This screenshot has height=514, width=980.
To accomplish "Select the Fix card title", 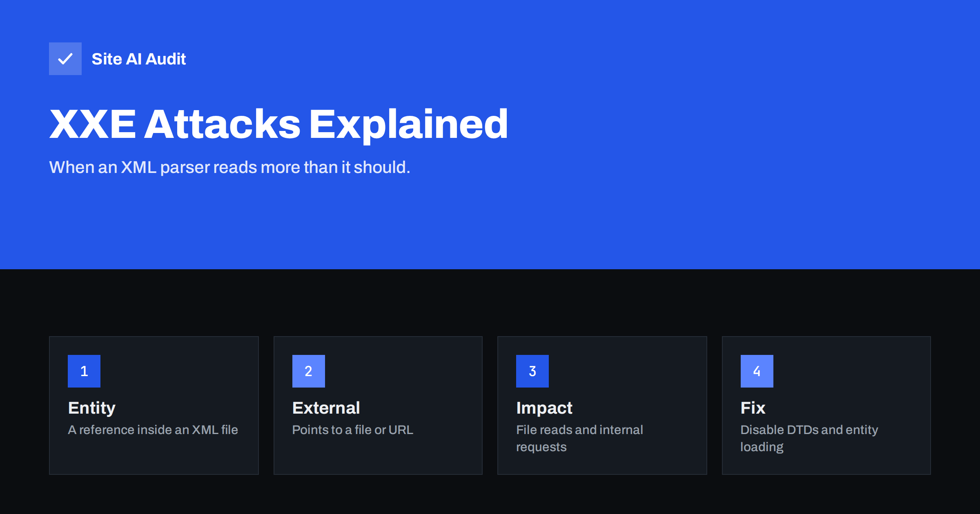I will (x=753, y=408).
